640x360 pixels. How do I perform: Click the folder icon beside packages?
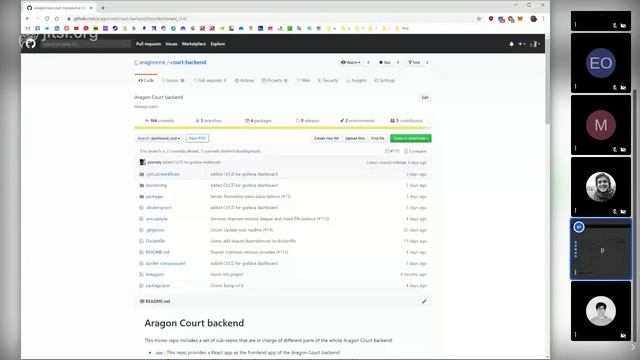coord(142,196)
